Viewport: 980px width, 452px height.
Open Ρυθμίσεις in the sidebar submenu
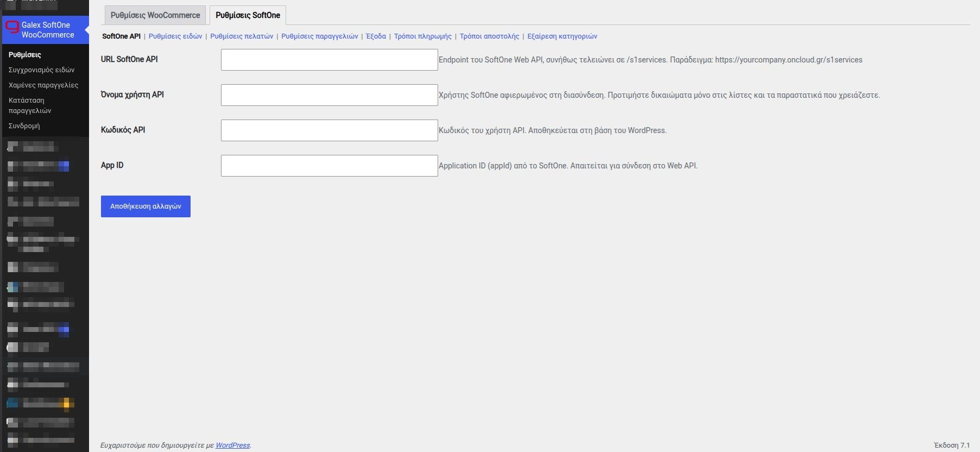click(x=25, y=55)
